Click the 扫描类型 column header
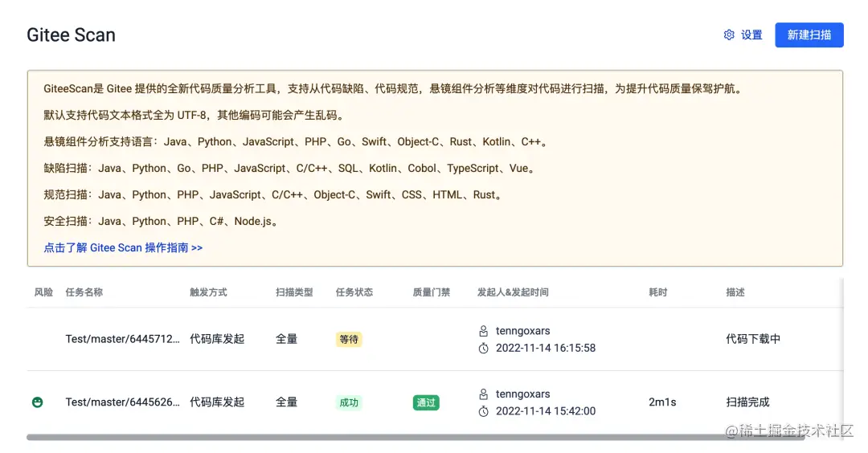 (294, 292)
